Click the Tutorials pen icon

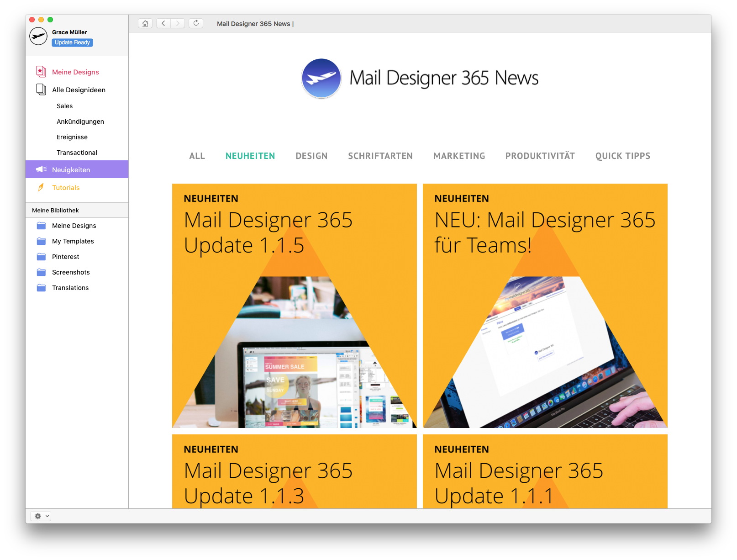(x=41, y=187)
